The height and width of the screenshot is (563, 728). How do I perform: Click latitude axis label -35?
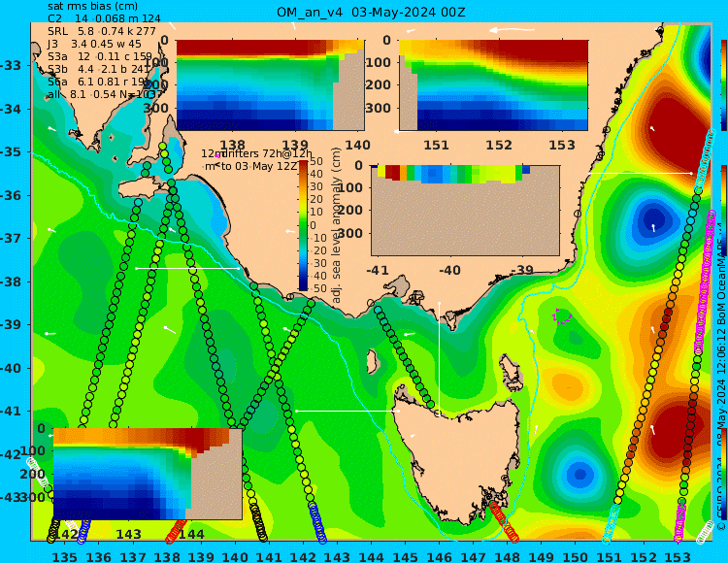click(x=11, y=151)
